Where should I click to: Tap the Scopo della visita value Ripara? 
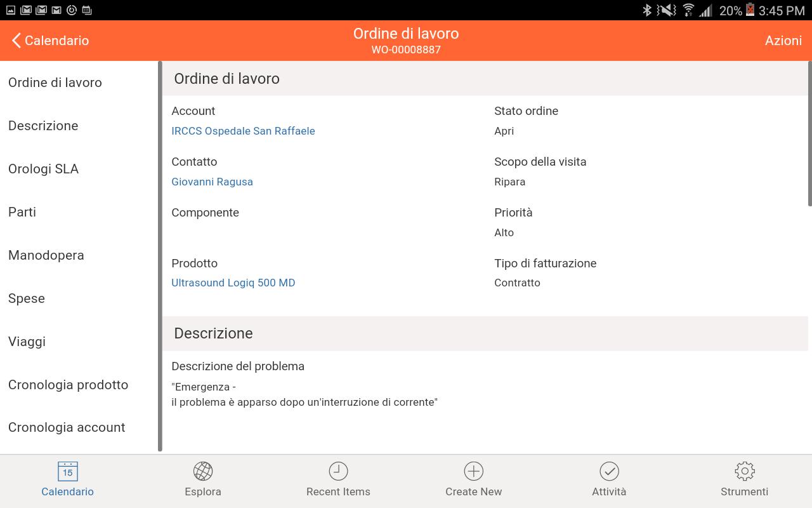(x=509, y=182)
